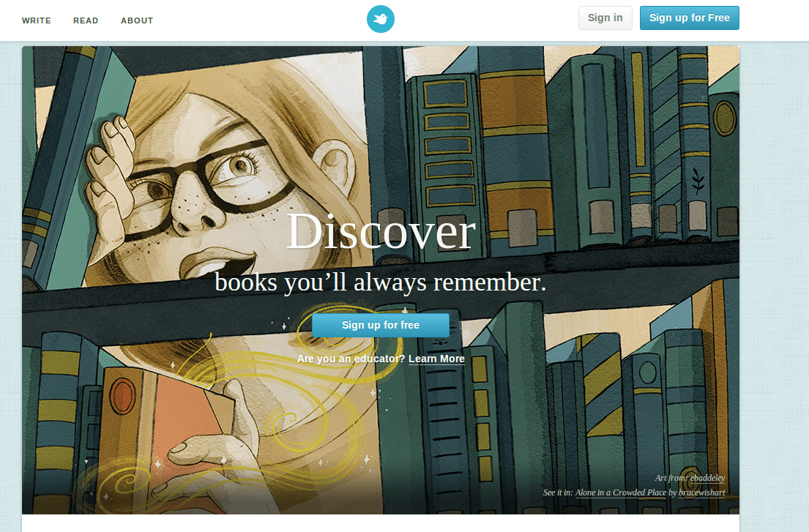Screen dimensions: 809x532
Task: Click the hero Sign up for free button
Action: tap(380, 326)
